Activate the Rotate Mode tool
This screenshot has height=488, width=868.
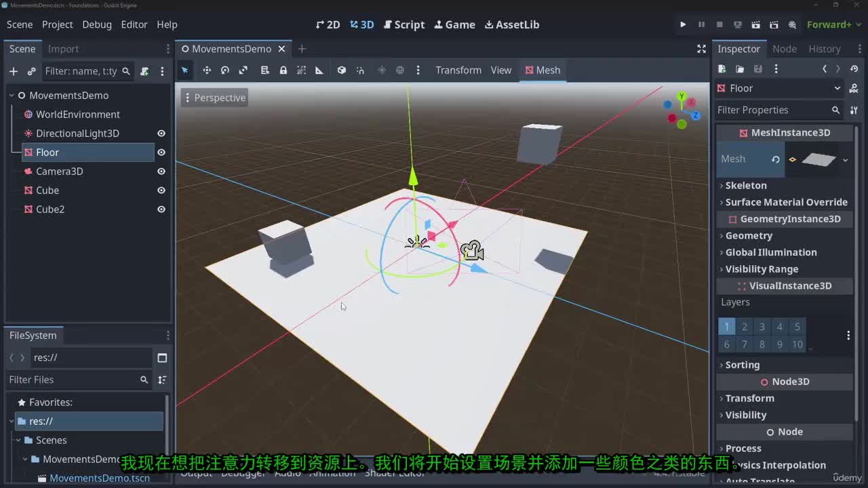(x=225, y=70)
